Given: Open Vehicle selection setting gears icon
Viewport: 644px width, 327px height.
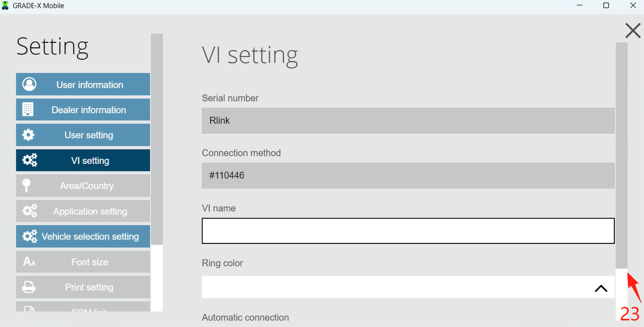Looking at the screenshot, I should [30, 236].
